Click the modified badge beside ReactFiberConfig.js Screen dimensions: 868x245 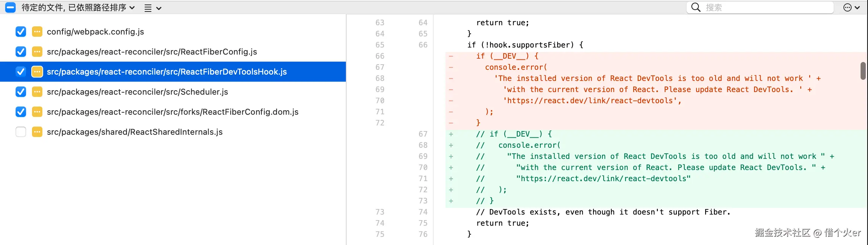pos(37,52)
